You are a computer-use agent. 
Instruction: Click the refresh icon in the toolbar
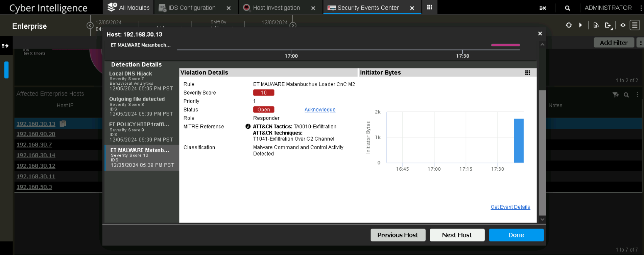point(569,25)
